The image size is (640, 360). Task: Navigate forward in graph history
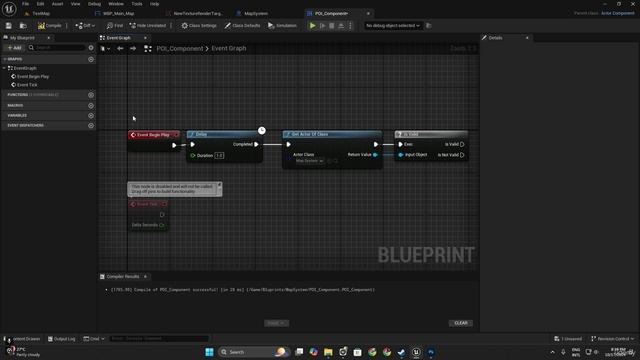pos(133,49)
